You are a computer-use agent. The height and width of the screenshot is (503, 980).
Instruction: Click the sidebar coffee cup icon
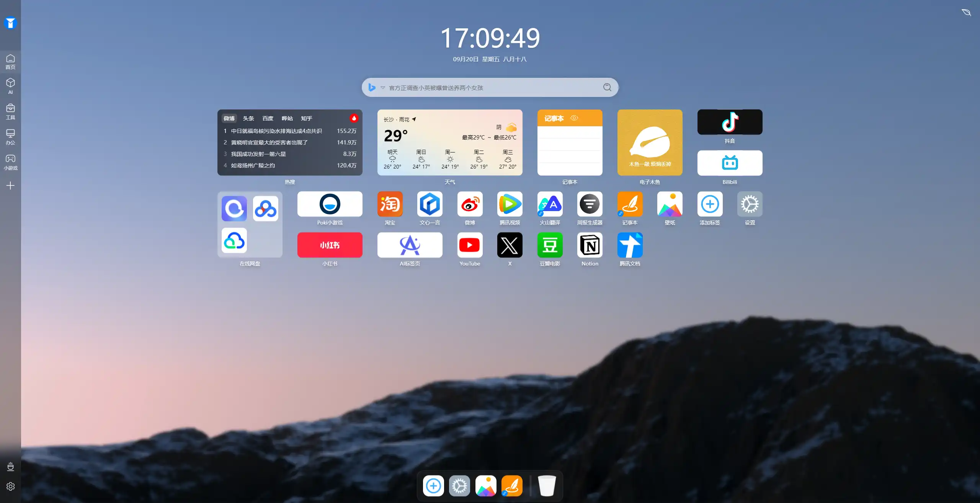(10, 466)
